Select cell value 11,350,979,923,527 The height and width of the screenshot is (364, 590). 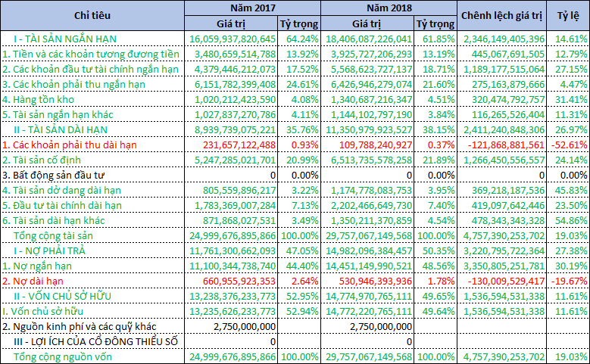pyautogui.click(x=369, y=129)
